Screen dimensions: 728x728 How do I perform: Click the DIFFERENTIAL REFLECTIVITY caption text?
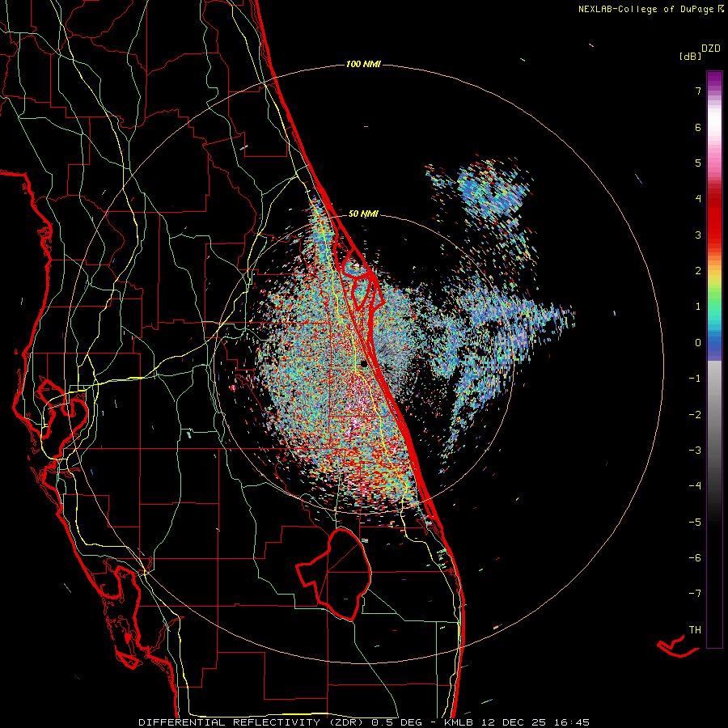pos(230,722)
